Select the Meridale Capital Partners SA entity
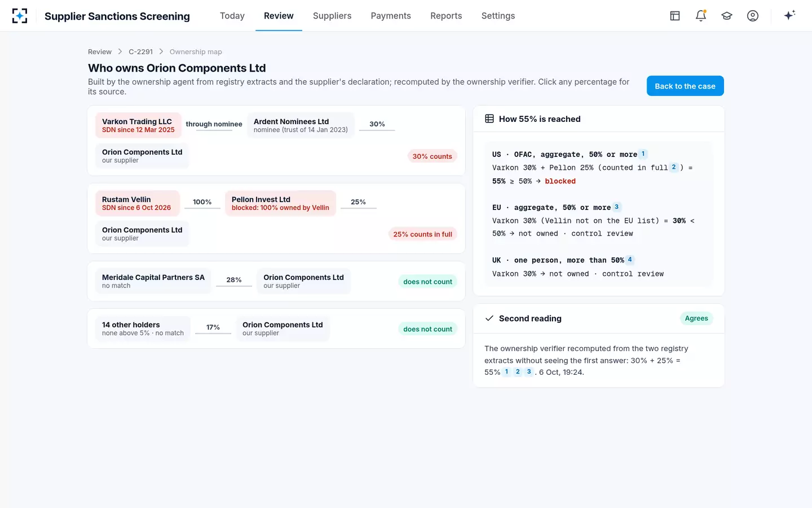This screenshot has height=508, width=812. click(153, 281)
